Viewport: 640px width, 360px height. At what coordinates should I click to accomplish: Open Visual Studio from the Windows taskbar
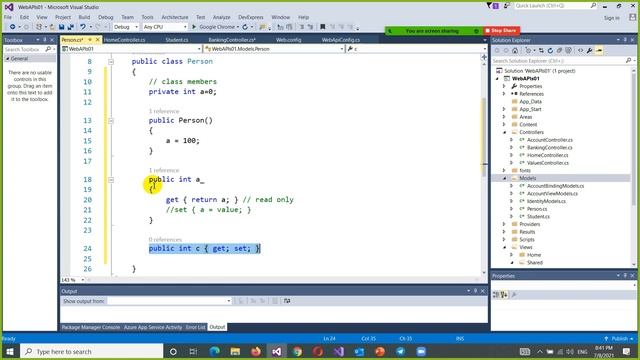[276, 351]
